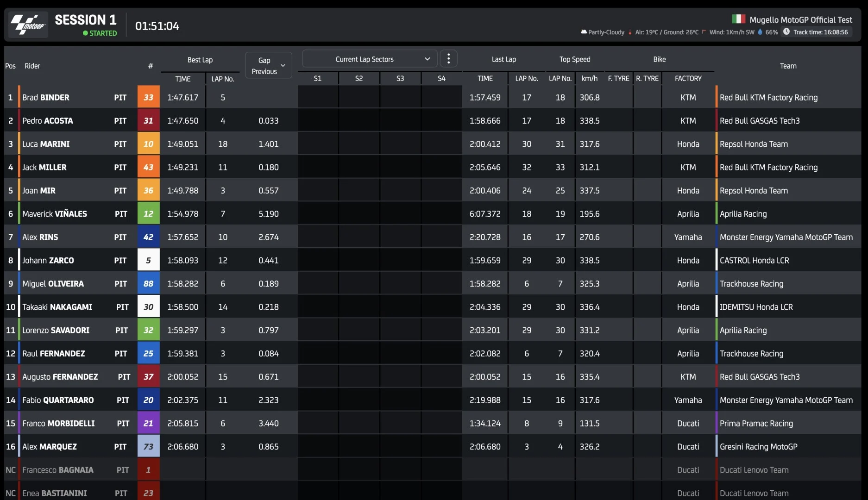This screenshot has width=868, height=500.
Task: Click the Team column header
Action: pos(788,66)
